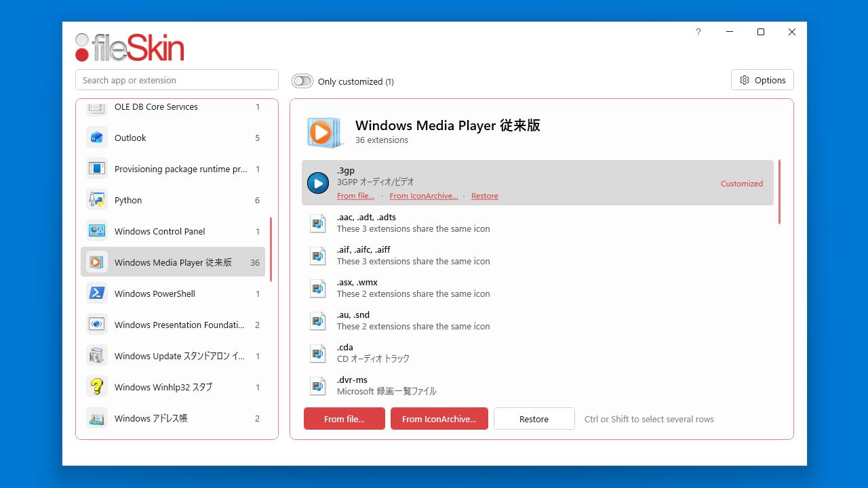Click the CD オーディオ トラック description
The height and width of the screenshot is (488, 868).
(x=373, y=359)
